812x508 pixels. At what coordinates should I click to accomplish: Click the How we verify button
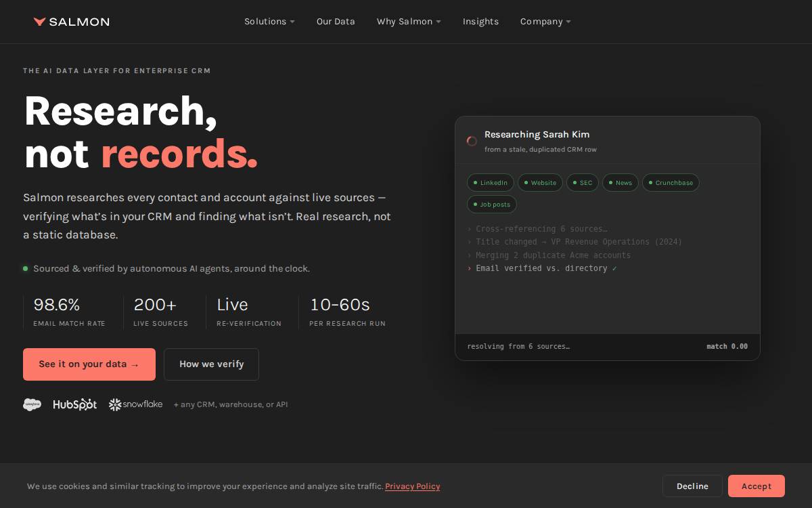(x=211, y=364)
